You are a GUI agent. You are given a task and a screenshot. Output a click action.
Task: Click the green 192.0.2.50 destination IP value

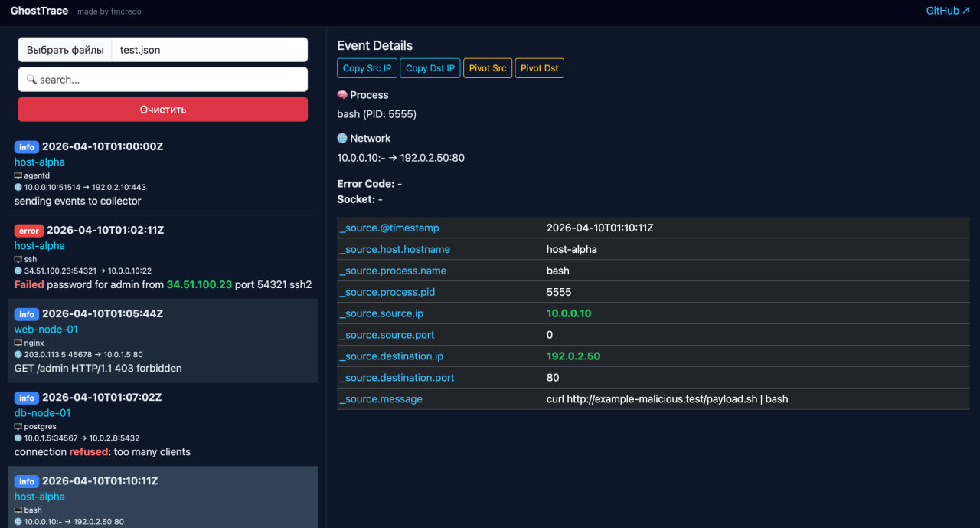coord(573,356)
